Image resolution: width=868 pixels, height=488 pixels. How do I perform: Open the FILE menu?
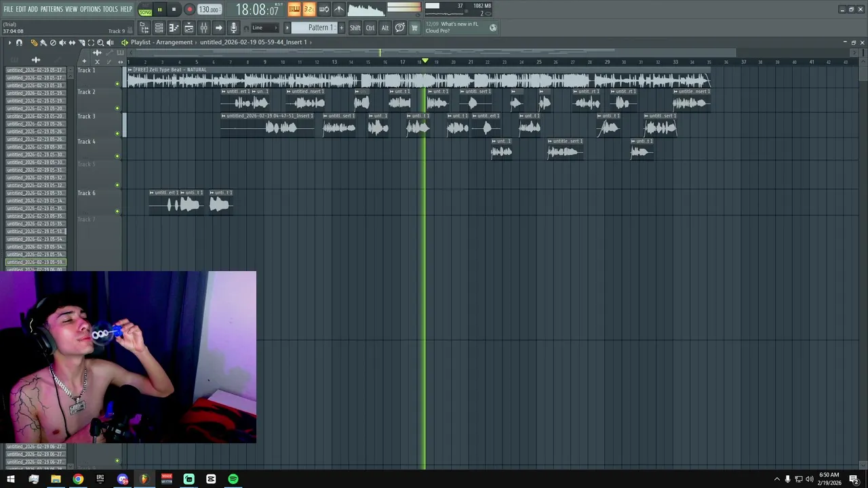tap(8, 9)
